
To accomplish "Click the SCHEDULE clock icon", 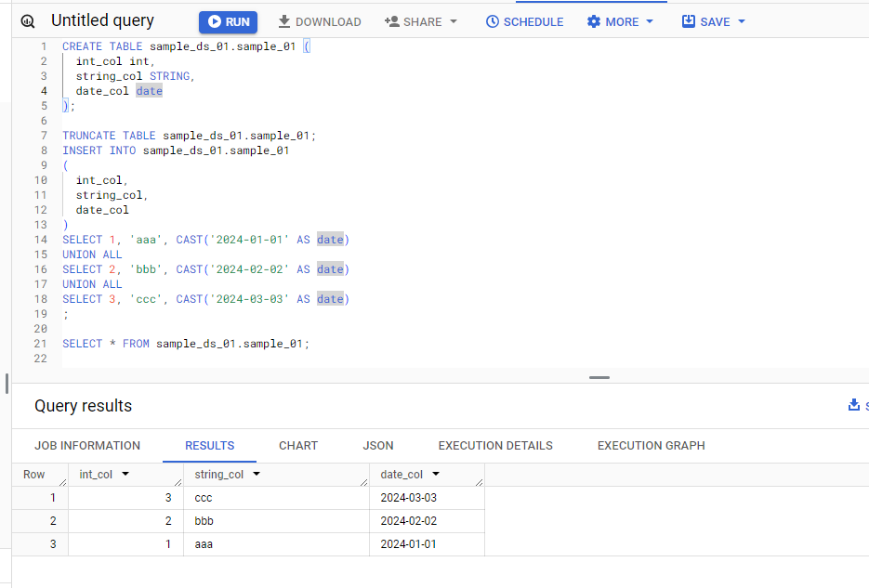I will tap(493, 21).
